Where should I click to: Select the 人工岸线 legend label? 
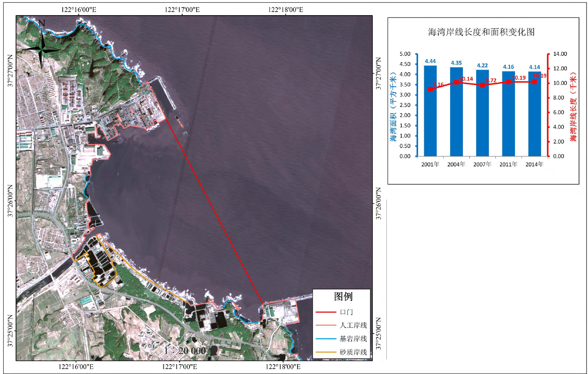pyautogui.click(x=353, y=325)
